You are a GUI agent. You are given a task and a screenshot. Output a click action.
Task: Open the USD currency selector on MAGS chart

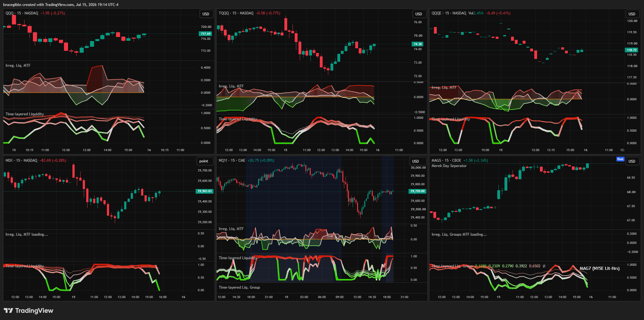tap(632, 161)
